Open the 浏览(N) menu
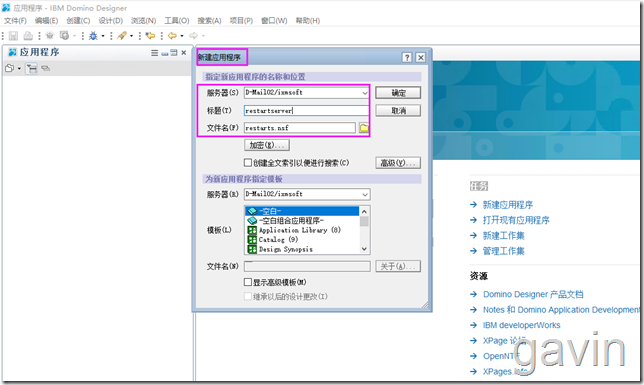The width and height of the screenshot is (644, 385). [143, 21]
